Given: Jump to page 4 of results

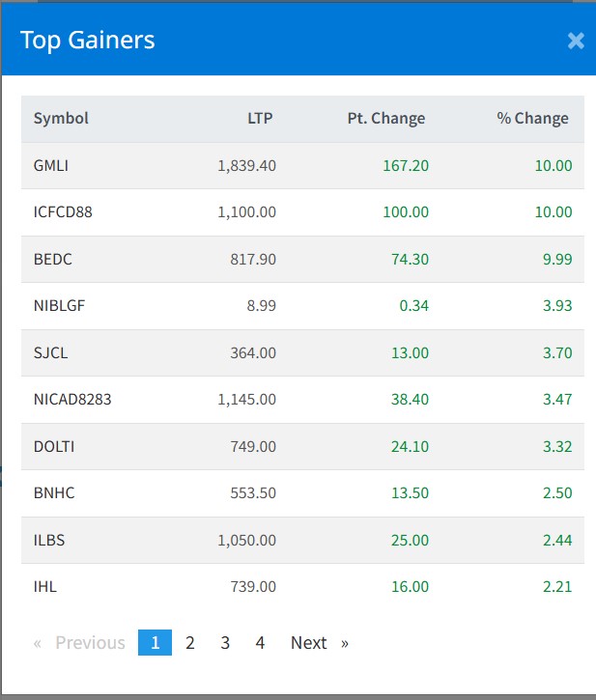Looking at the screenshot, I should click(x=260, y=643).
